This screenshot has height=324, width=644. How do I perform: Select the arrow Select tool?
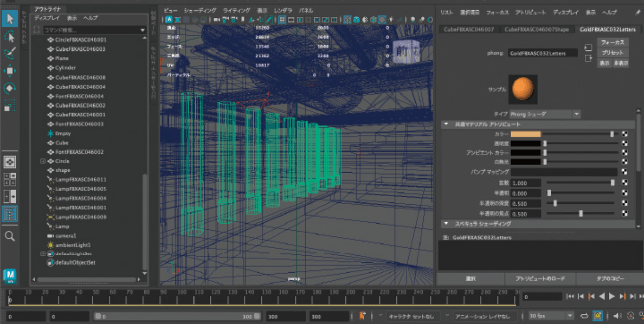coord(10,19)
